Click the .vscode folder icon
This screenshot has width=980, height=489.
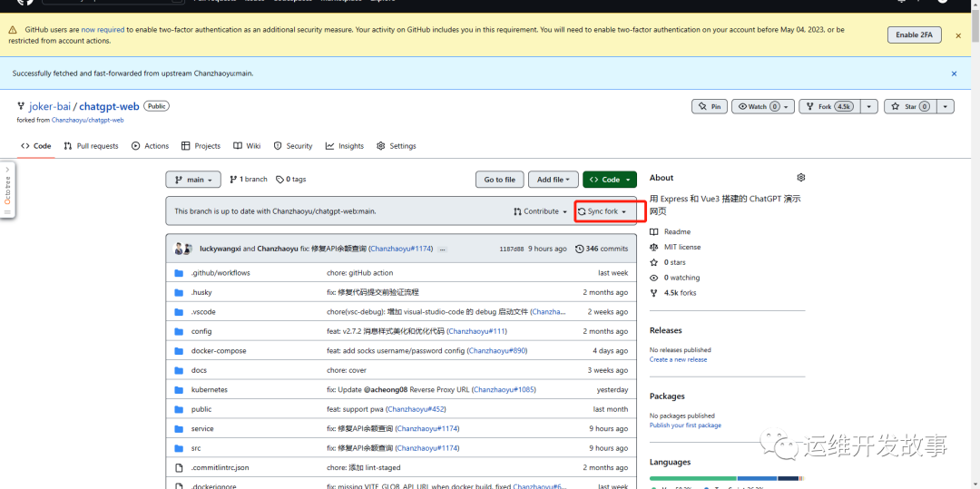[179, 312]
